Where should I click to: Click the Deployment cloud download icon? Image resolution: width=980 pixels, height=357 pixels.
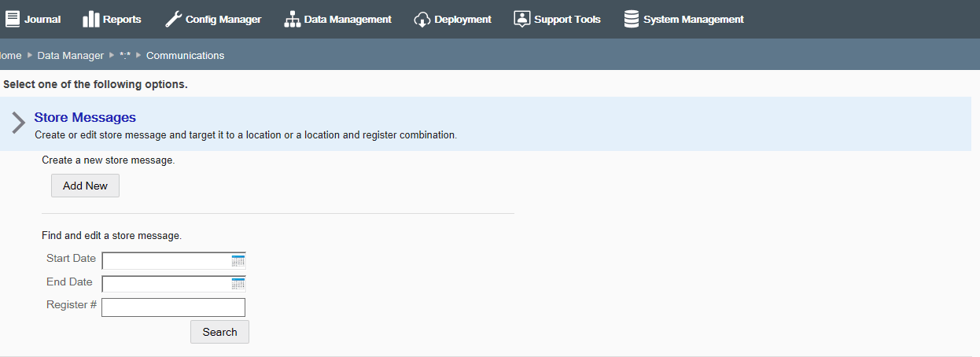[422, 19]
